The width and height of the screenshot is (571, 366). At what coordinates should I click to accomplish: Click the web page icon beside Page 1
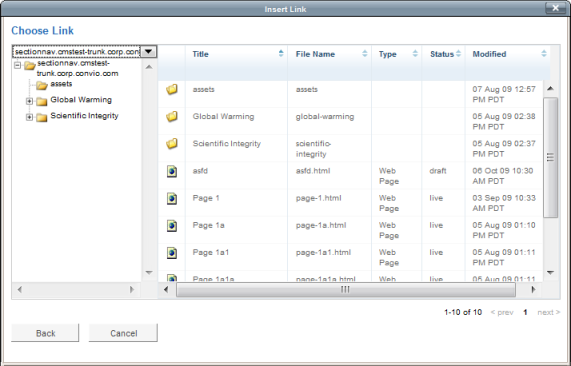pos(172,198)
